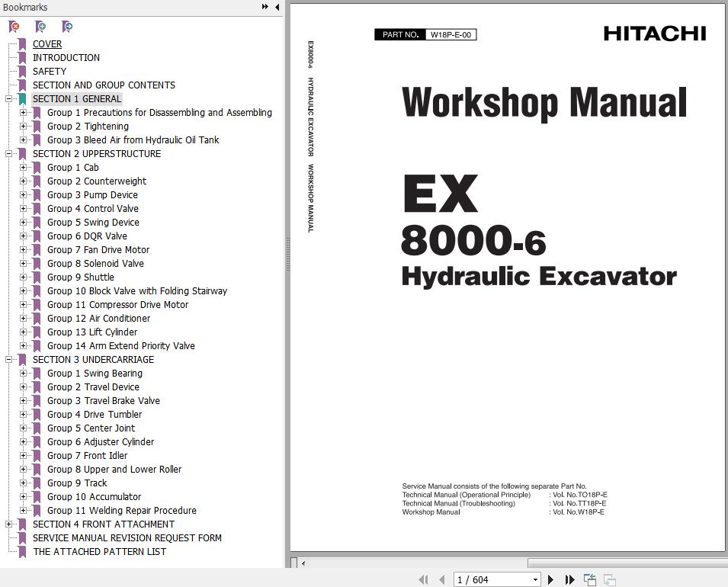Click the horizontal scrollbar left arrow
This screenshot has height=587, width=728.
pos(303,563)
